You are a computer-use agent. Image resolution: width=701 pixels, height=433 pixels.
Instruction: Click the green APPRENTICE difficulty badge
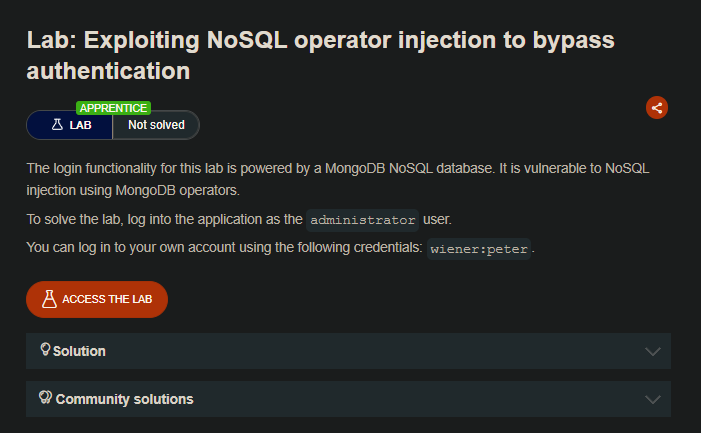point(113,108)
